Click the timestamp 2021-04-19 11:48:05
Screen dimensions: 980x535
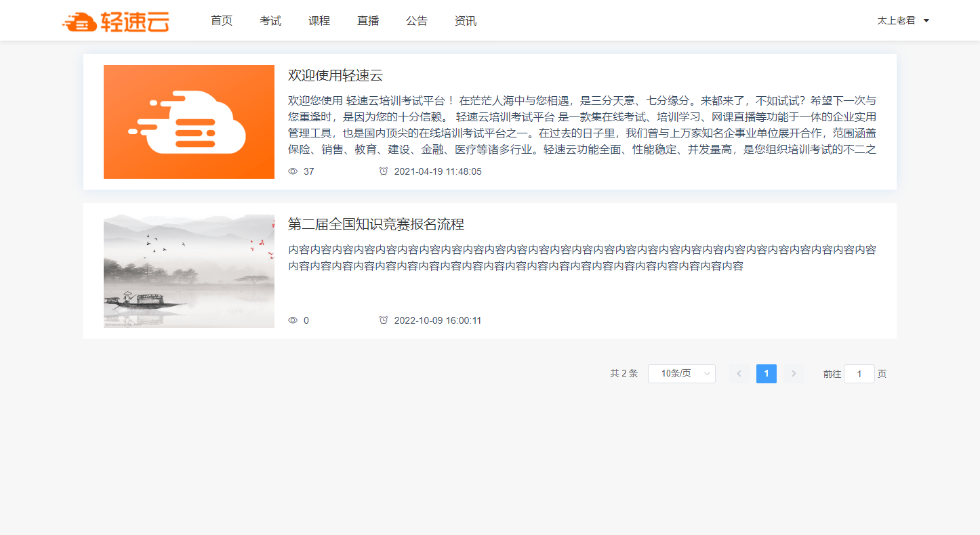[438, 171]
